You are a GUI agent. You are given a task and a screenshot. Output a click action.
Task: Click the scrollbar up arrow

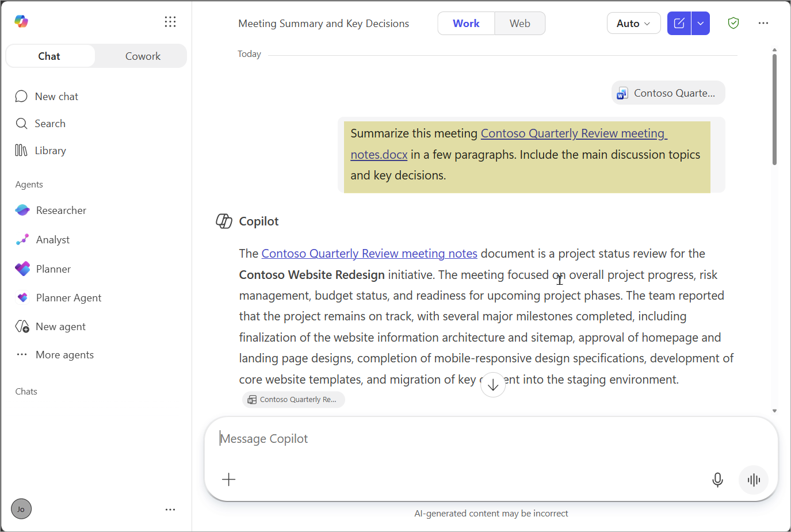[x=774, y=50]
